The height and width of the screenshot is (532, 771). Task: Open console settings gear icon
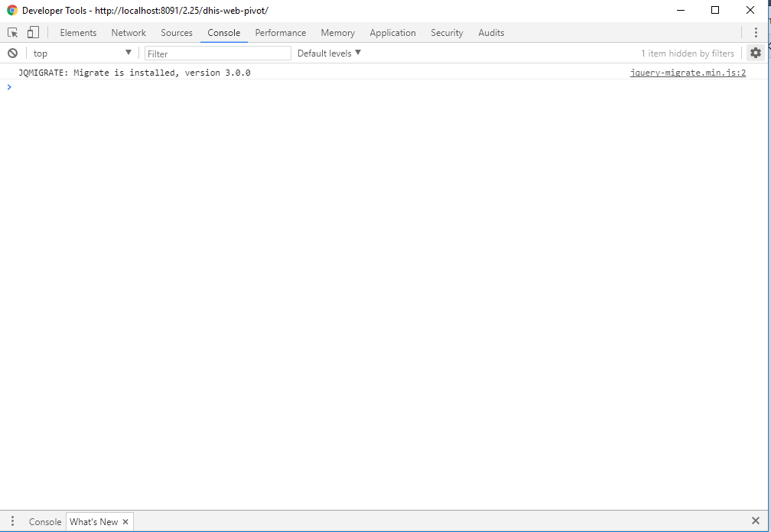(x=756, y=54)
